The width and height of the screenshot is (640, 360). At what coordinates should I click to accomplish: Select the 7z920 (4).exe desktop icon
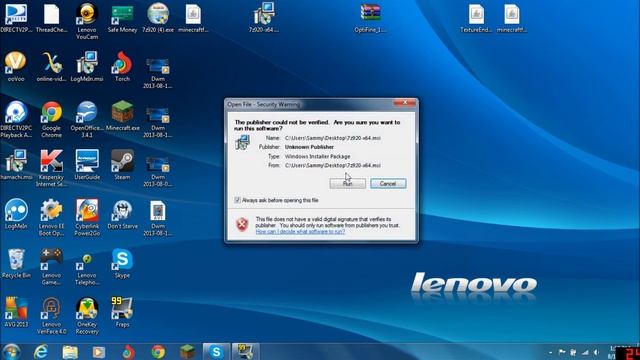tap(158, 18)
